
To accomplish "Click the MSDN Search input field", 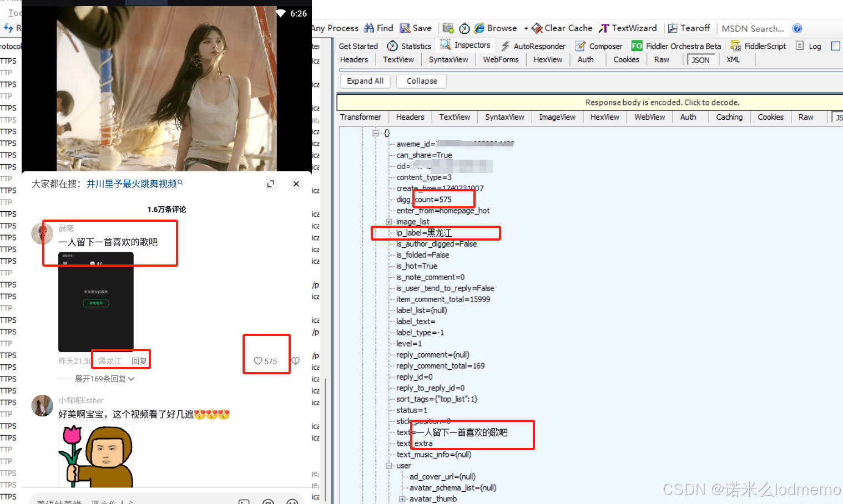I will click(x=753, y=28).
